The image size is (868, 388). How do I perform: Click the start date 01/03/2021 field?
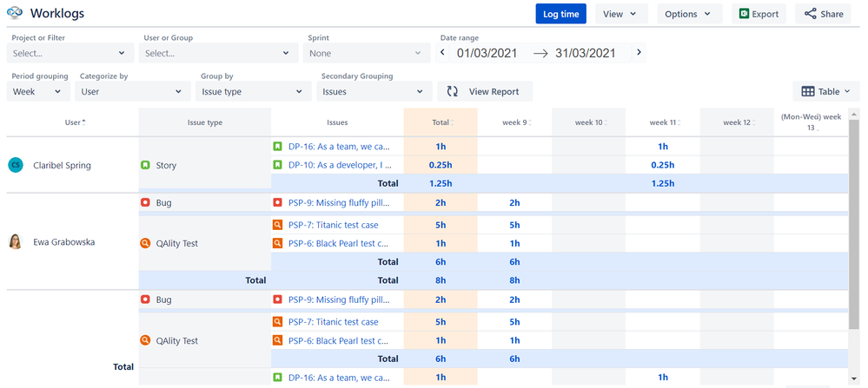(487, 53)
